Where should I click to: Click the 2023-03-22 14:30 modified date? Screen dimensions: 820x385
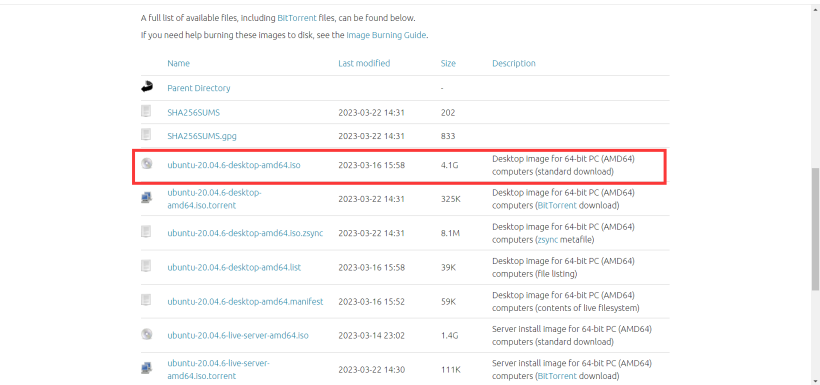tap(371, 369)
